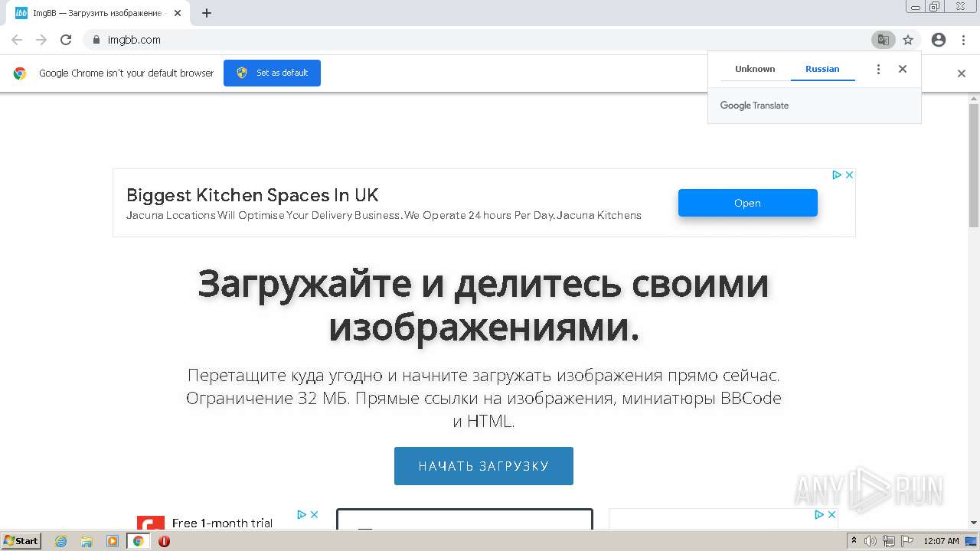Click Free 1-month trial ad
Screen dimensions: 980x551
click(222, 523)
